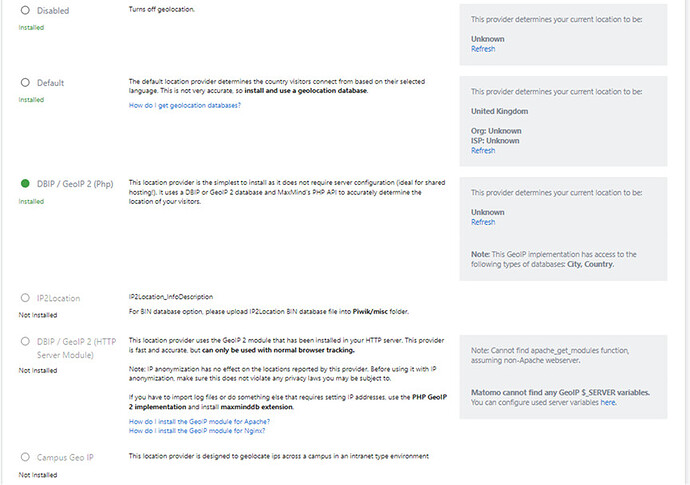The width and height of the screenshot is (690, 485).
Task: Click the Disabled provider label text
Action: (x=53, y=11)
